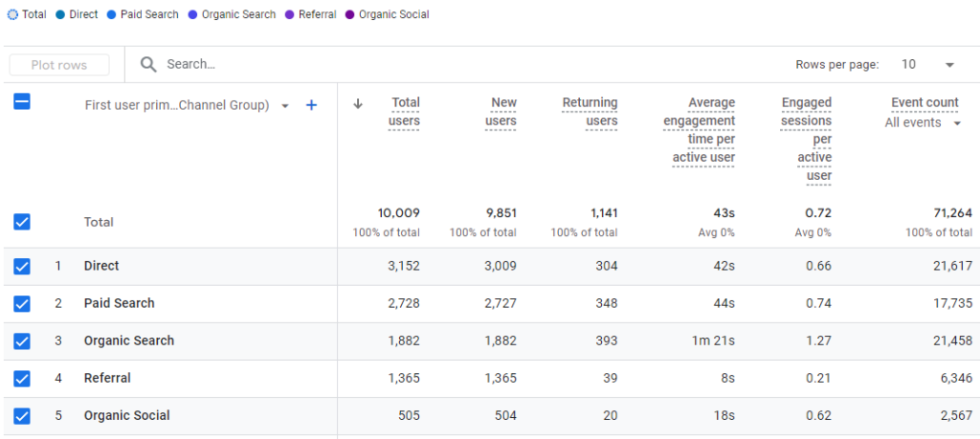Click the Referral engagement time 8s
This screenshot has height=439, width=980.
[727, 379]
